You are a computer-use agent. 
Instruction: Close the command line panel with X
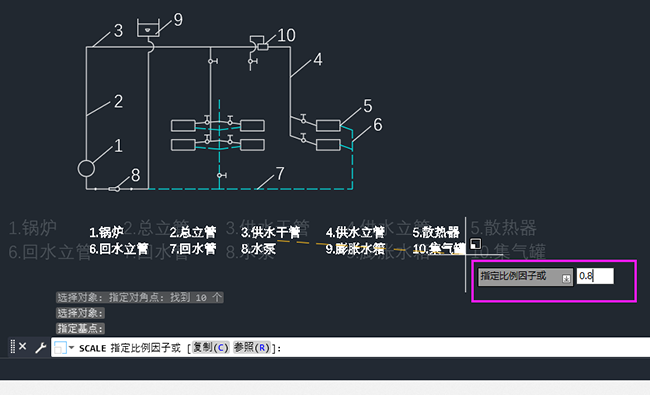coord(23,347)
